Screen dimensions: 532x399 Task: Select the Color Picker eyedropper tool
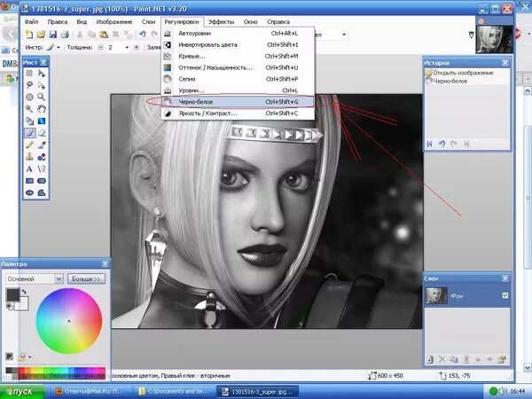(42, 145)
